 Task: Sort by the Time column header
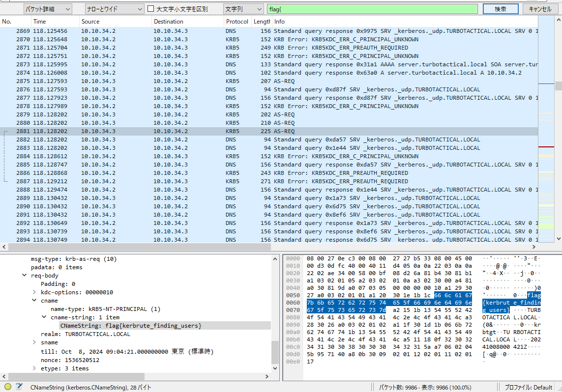coord(55,22)
